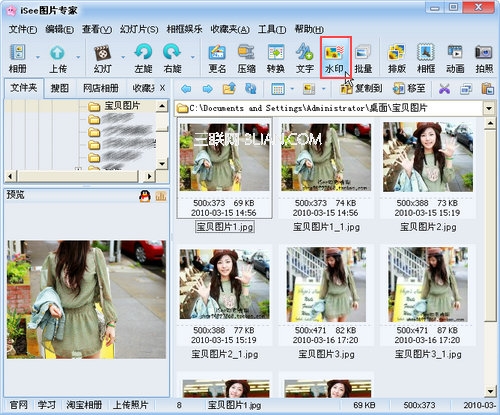Rotate image left with 左旋
This screenshot has height=415, width=500.
pyautogui.click(x=143, y=58)
